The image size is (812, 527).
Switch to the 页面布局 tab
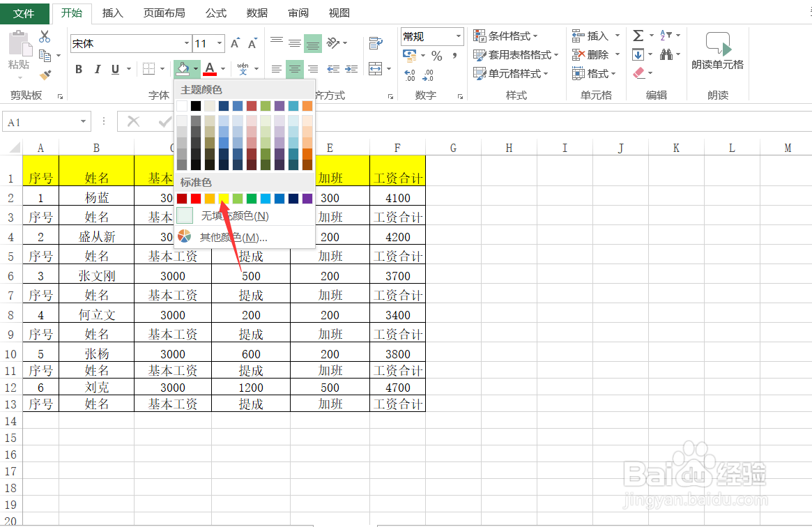coord(164,13)
